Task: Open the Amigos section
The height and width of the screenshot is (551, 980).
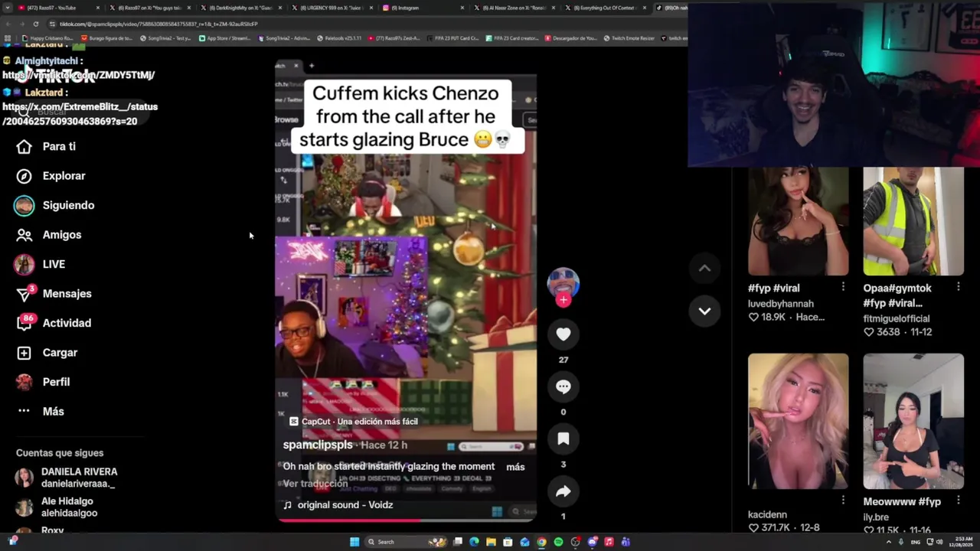Action: [49, 235]
